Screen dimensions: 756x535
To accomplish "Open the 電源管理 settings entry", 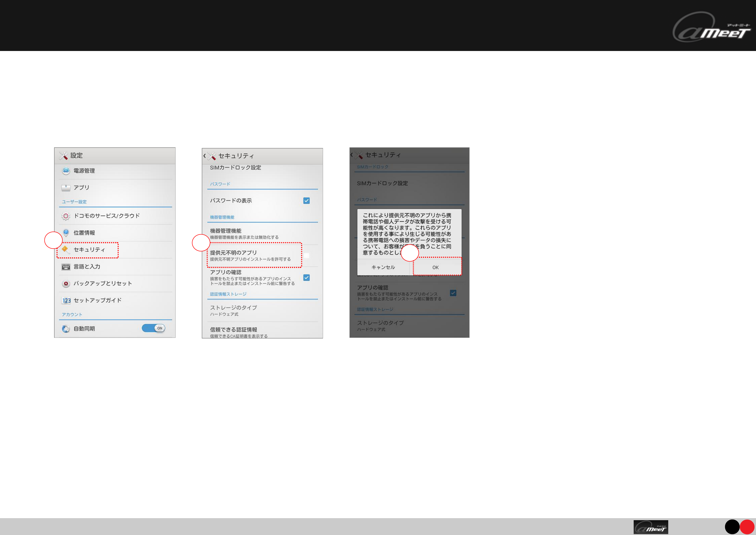I will click(116, 171).
